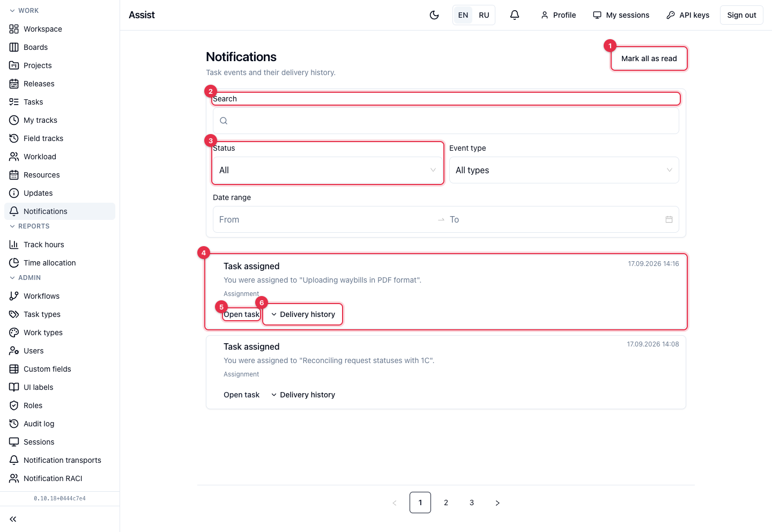Open the Workload page
The height and width of the screenshot is (532, 772).
click(x=60, y=157)
